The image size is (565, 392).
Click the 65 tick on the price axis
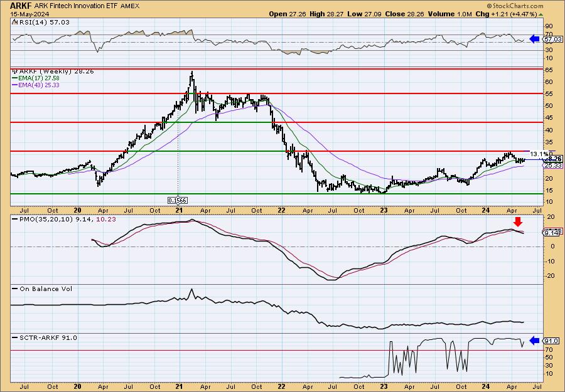tap(549, 70)
